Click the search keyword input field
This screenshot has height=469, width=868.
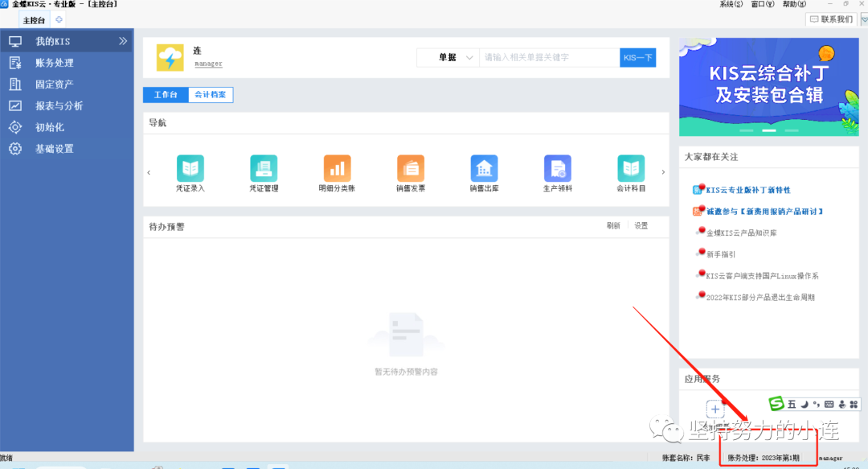point(549,58)
